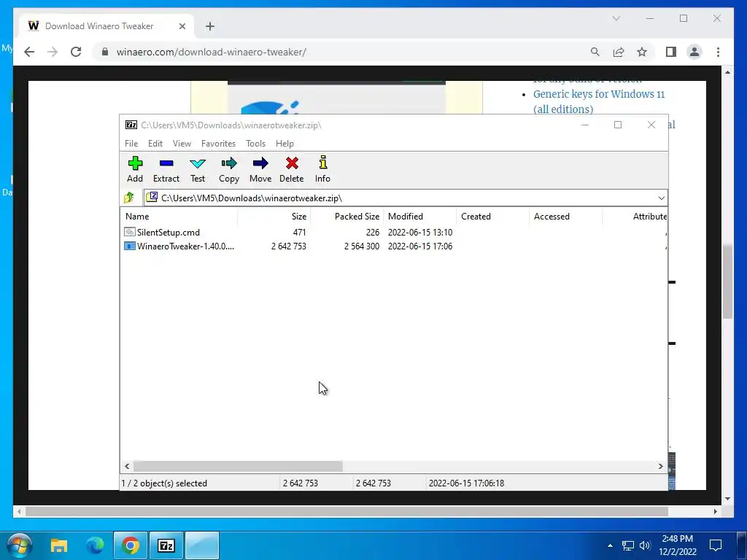Click the Test toolbar icon in 7-Zip
747x560 pixels.
pos(198,164)
